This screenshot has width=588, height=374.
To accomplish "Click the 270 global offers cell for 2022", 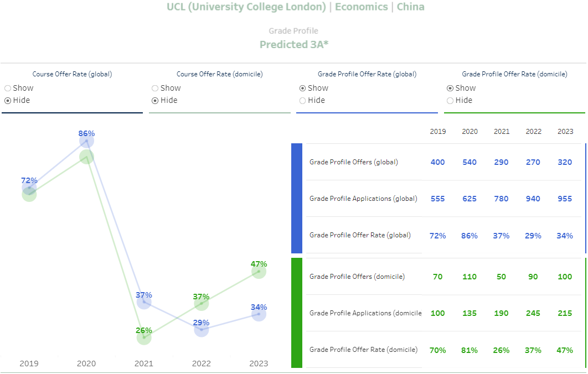I will point(533,162).
